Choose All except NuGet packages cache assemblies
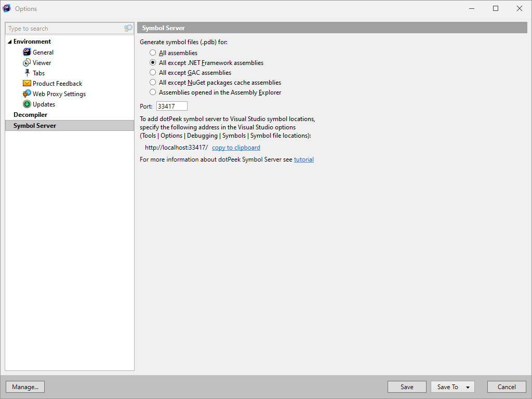 click(x=153, y=82)
